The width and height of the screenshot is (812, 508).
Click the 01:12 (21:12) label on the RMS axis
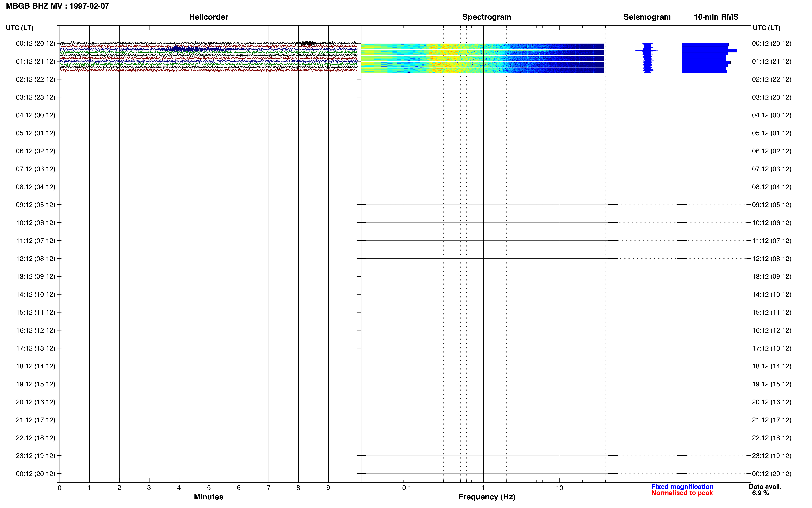771,61
